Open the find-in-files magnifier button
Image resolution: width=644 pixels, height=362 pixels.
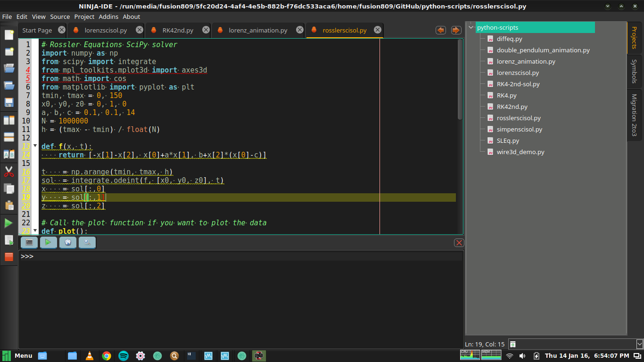pos(87,242)
